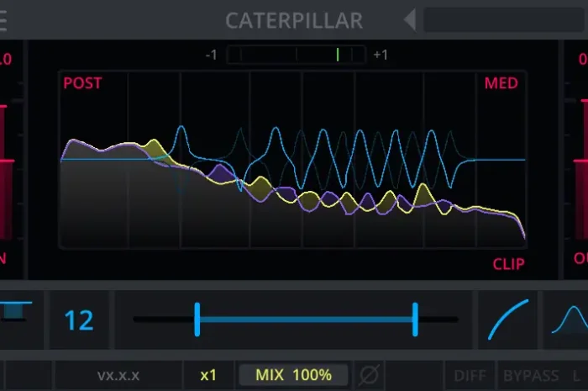Click the vx.x.x version label

(118, 375)
